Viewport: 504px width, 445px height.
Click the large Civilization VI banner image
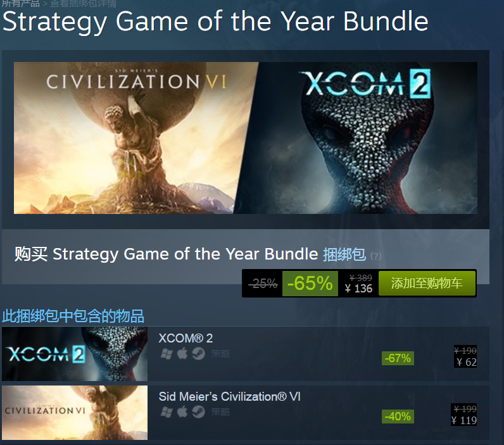[127, 137]
